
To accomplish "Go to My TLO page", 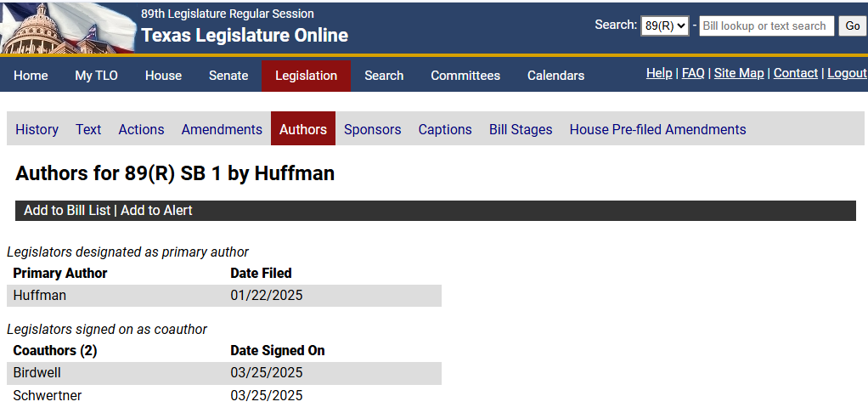I will point(96,76).
